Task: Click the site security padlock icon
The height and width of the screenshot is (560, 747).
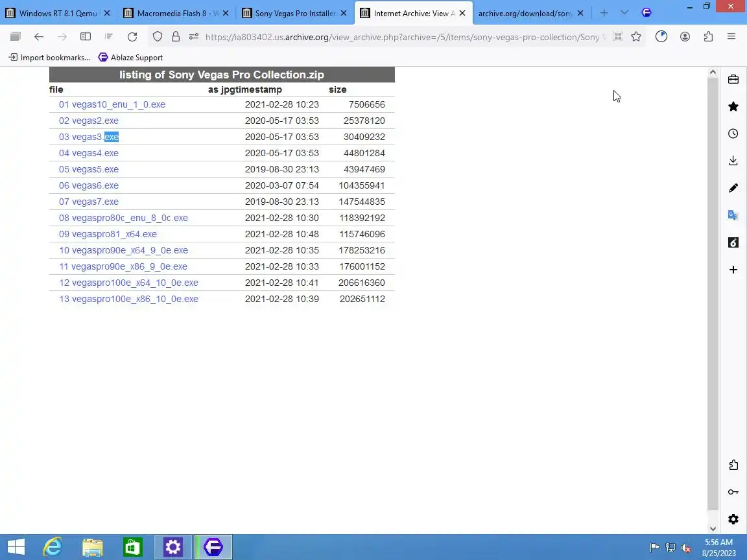Action: pos(175,37)
